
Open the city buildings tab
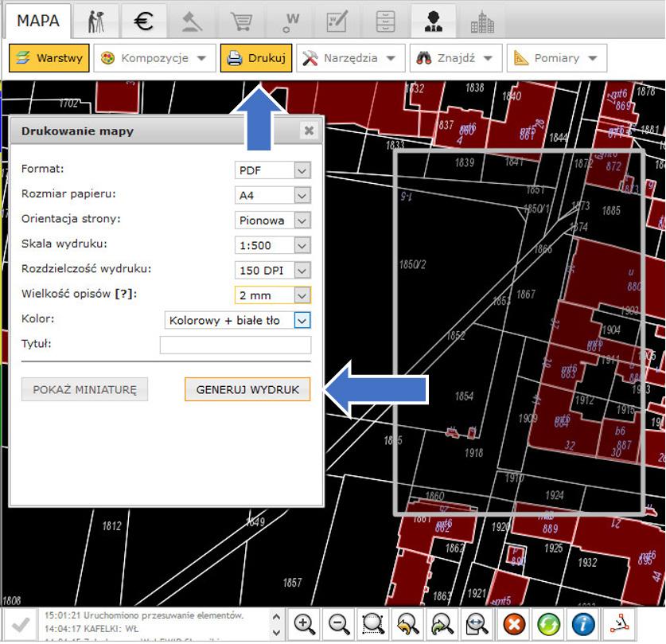pos(482,21)
